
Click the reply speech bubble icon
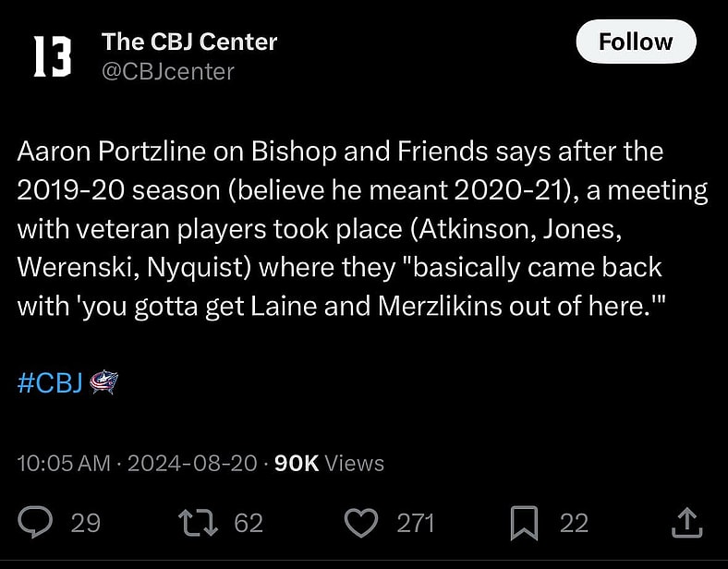pos(35,524)
